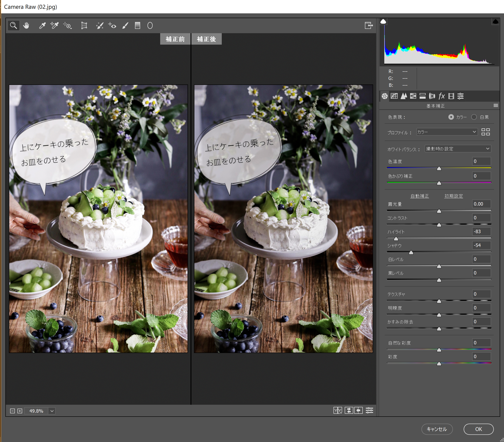Screen dimensions: 504x442
Task: Click the zoom in plus button
Action: click(x=20, y=411)
